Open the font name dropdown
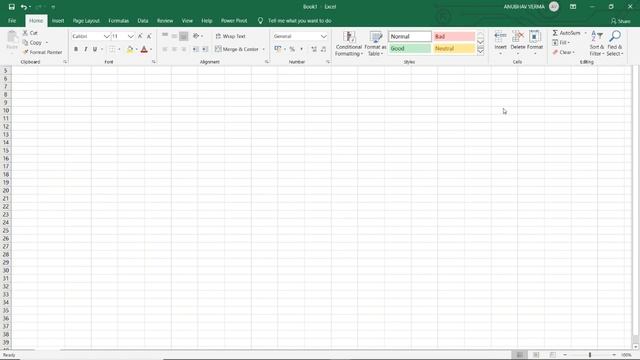 107,36
